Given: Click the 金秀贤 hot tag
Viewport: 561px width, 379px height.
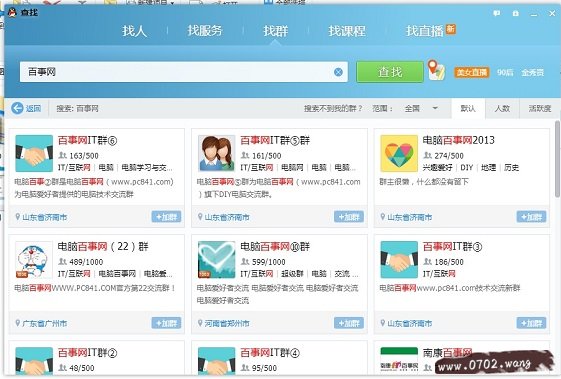Looking at the screenshot, I should (x=532, y=72).
